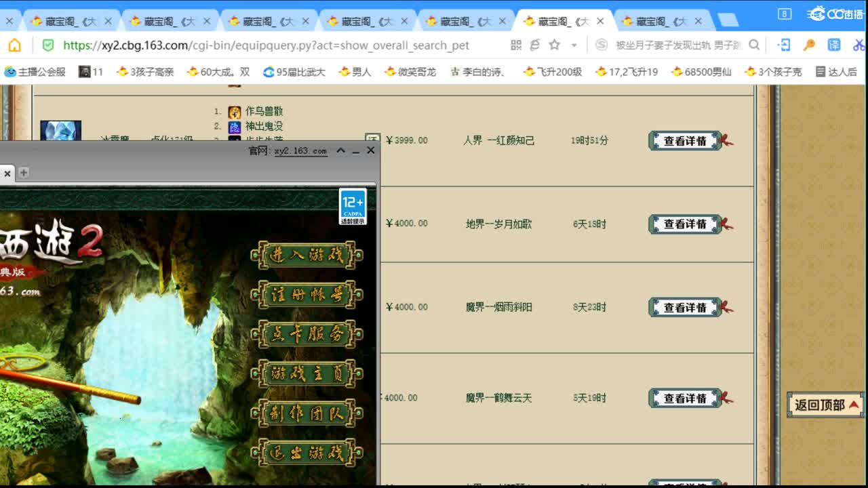The height and width of the screenshot is (488, 868).
Task: Open the 68500男仙 bookmark
Action: (701, 71)
